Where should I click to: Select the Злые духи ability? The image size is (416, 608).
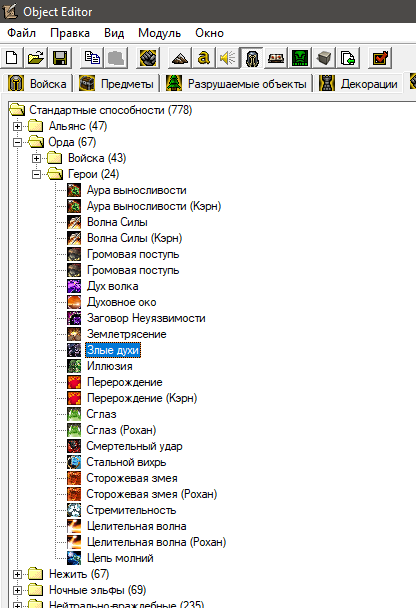(x=113, y=350)
